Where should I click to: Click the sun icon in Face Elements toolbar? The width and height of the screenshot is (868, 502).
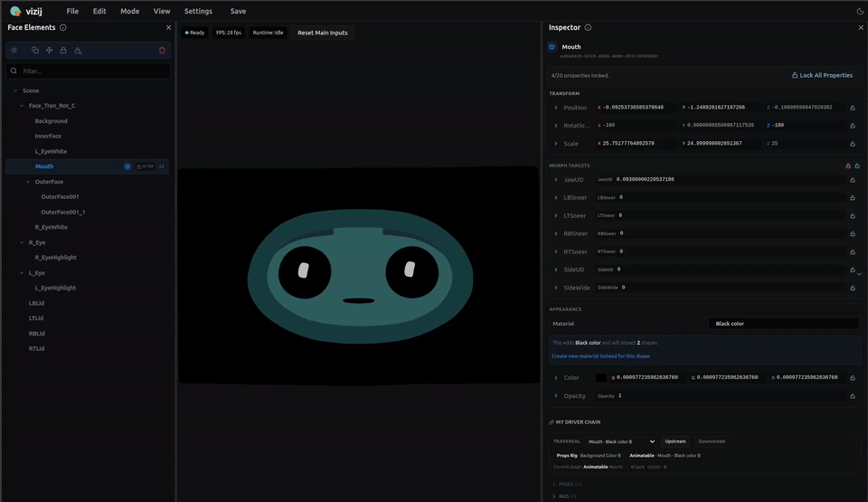click(x=14, y=51)
